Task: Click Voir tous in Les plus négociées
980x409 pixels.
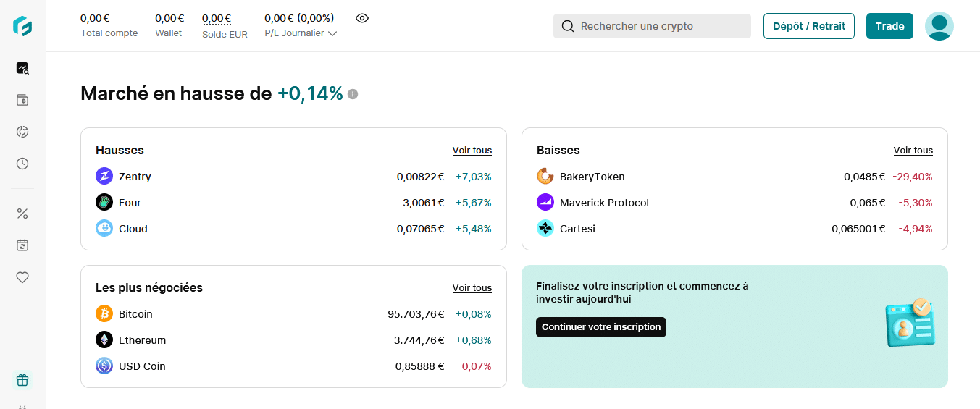Action: (472, 288)
